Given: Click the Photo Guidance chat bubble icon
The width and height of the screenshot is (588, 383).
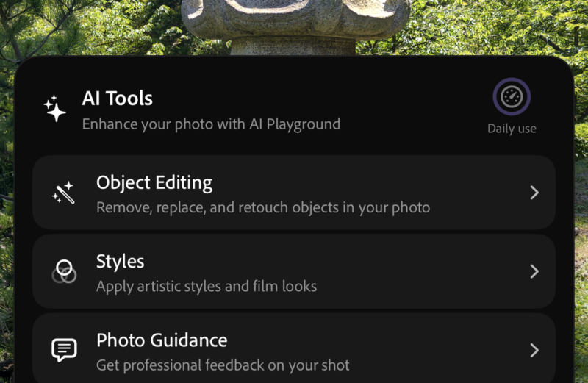Looking at the screenshot, I should click(x=64, y=350).
